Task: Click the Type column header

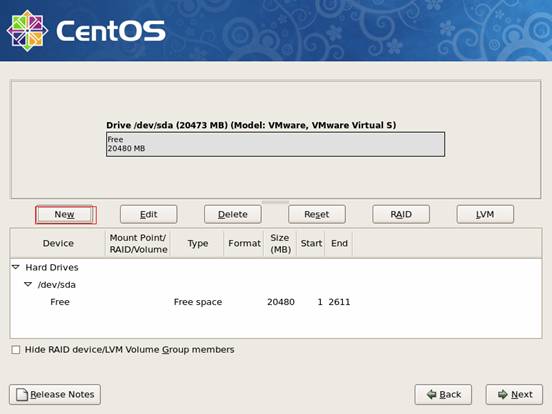Action: pos(197,243)
